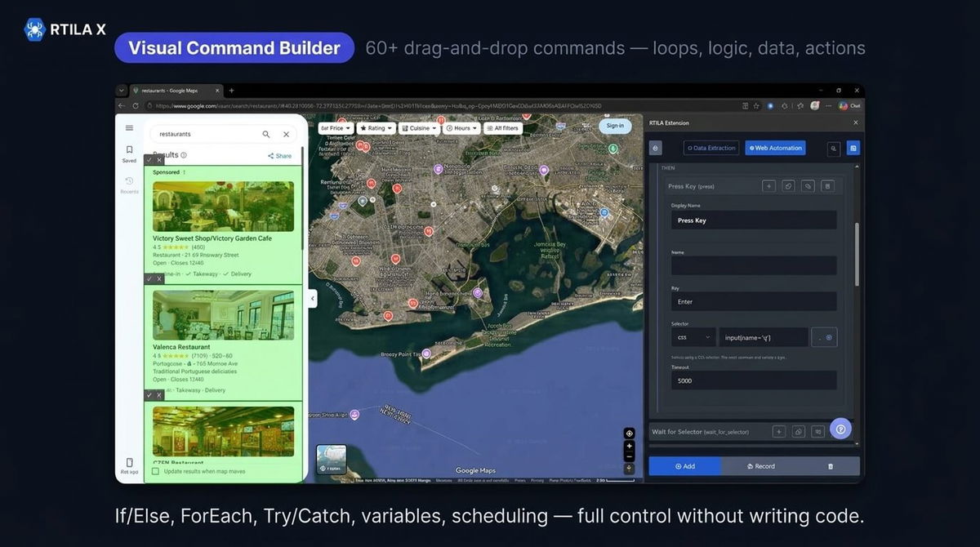Image resolution: width=980 pixels, height=547 pixels.
Task: Open the Valenca Restaurant listing title
Action: click(181, 347)
